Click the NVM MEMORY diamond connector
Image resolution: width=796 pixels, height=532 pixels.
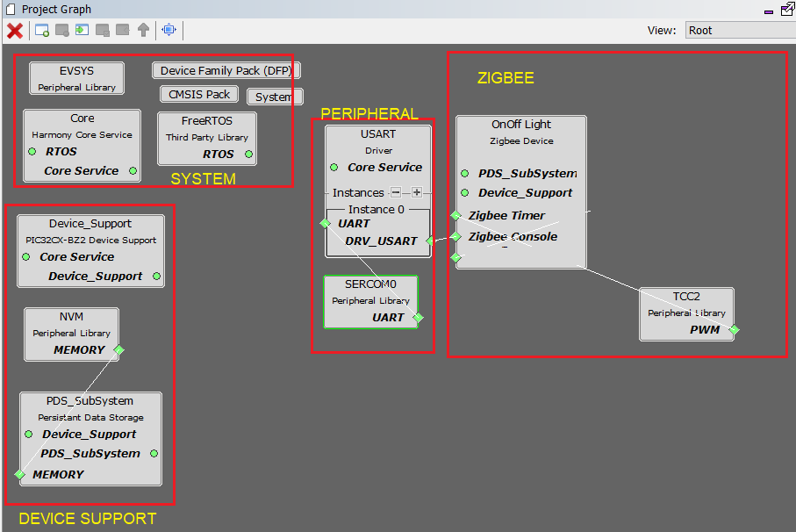[119, 349]
